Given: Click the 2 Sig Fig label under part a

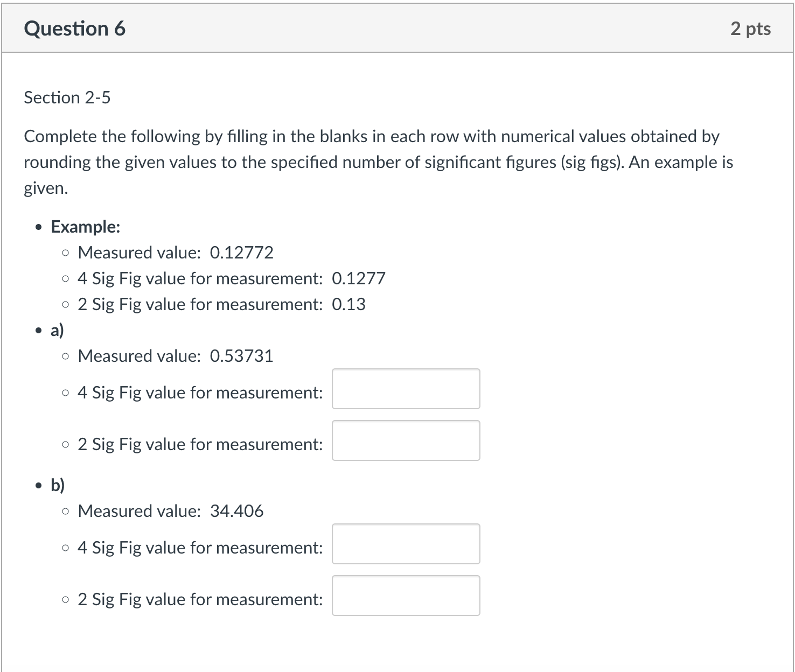Looking at the screenshot, I should pos(200,444).
